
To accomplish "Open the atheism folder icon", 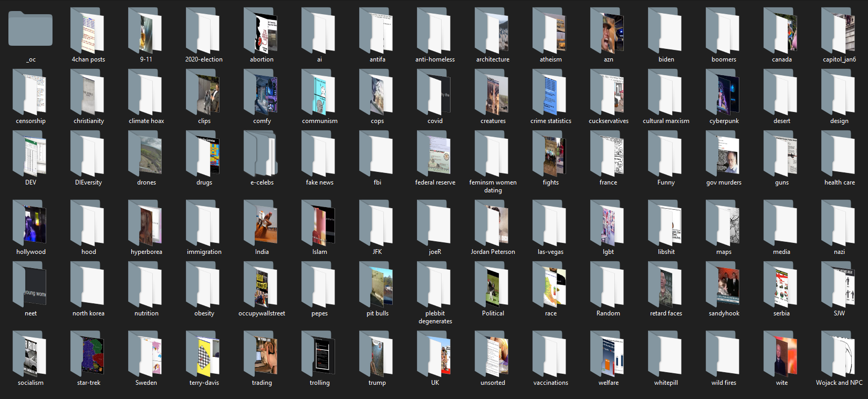I will [550, 30].
